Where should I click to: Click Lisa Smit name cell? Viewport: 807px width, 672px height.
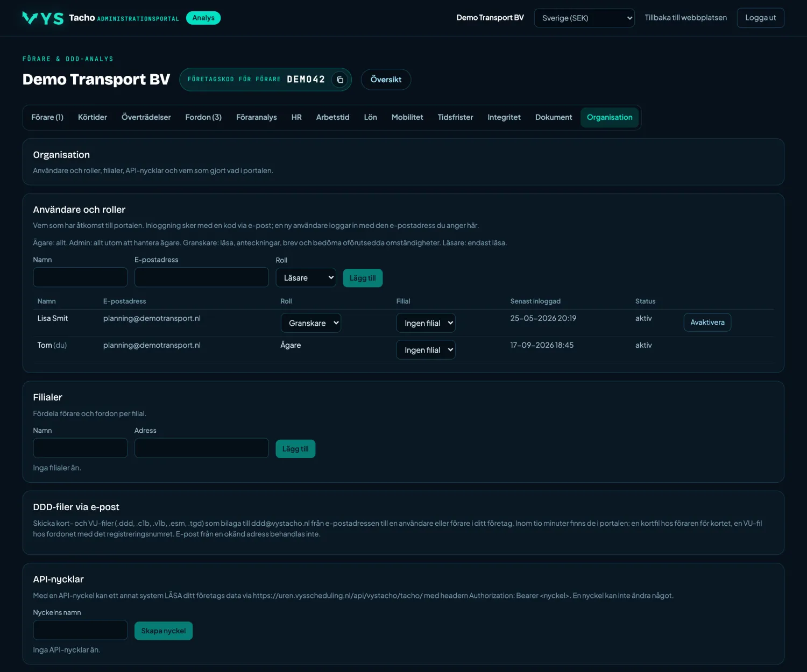click(x=53, y=318)
